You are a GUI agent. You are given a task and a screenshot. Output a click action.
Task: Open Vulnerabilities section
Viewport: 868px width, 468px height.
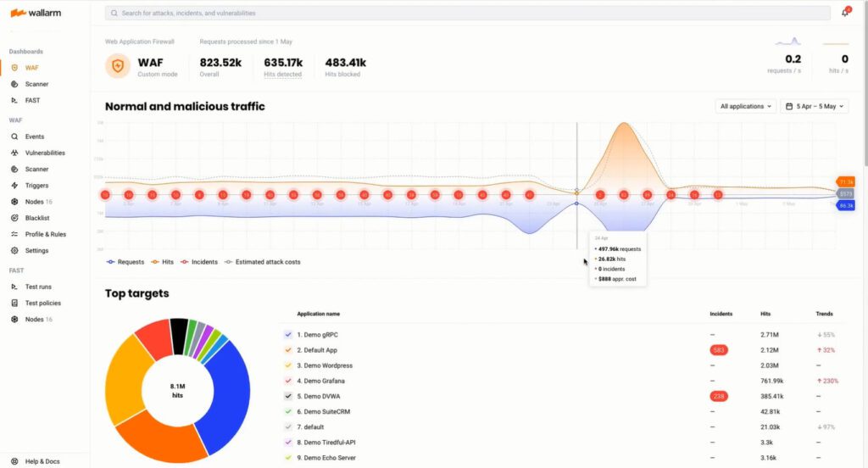click(x=45, y=153)
